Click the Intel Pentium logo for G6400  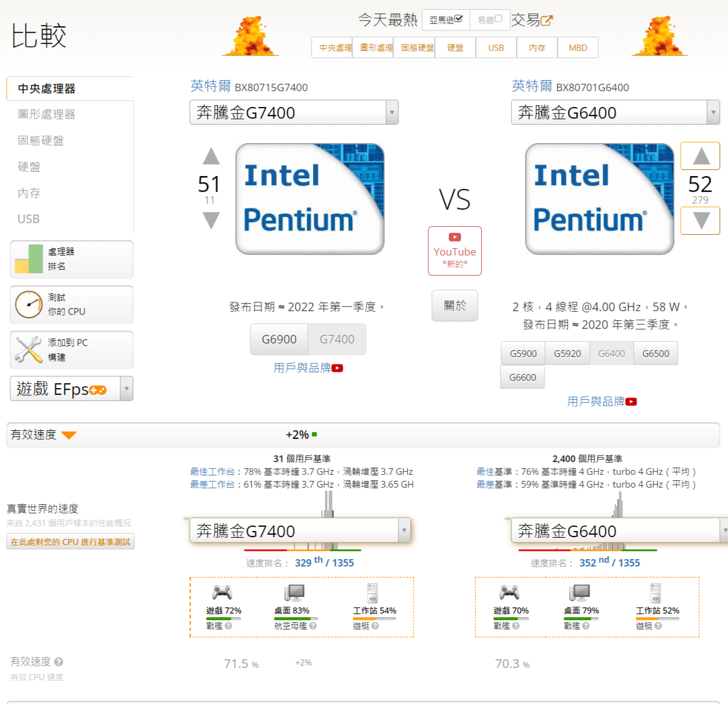(x=600, y=199)
